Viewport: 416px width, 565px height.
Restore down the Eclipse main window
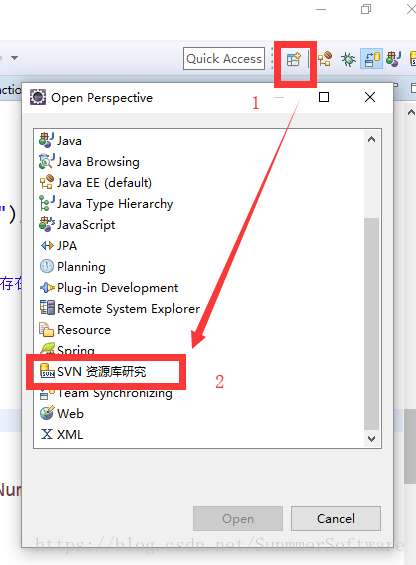pyautogui.click(x=366, y=9)
